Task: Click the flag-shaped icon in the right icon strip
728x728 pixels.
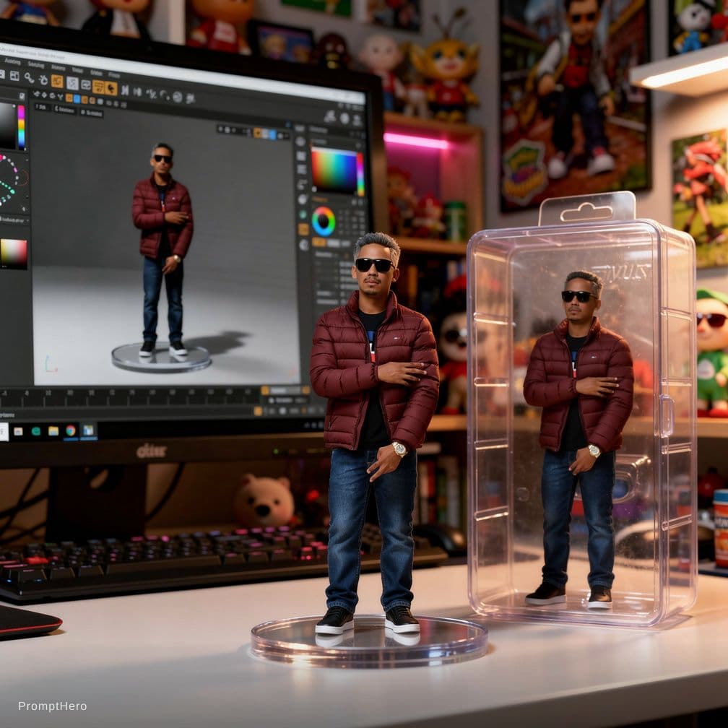Action: click(x=301, y=185)
